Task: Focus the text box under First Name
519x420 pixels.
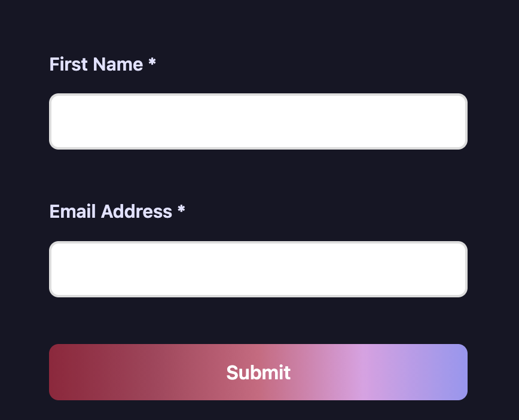Action: pyautogui.click(x=258, y=121)
